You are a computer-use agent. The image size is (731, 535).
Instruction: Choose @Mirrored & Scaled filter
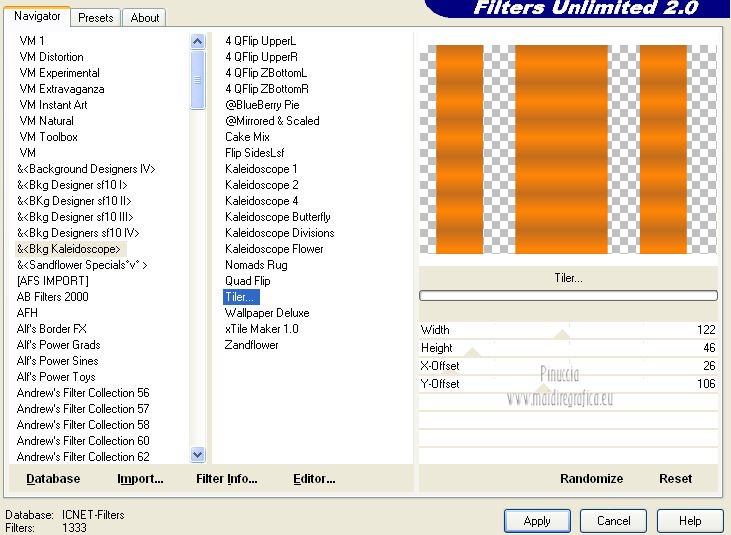coord(272,121)
